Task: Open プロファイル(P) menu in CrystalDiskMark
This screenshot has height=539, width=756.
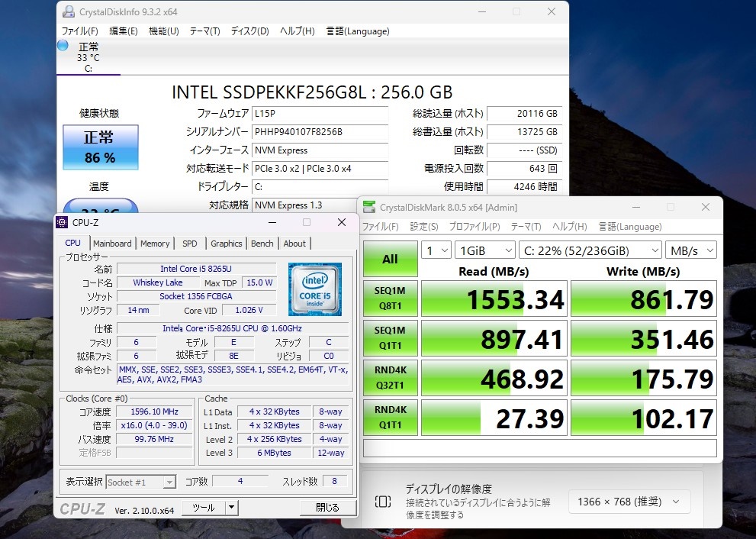Action: point(475,226)
